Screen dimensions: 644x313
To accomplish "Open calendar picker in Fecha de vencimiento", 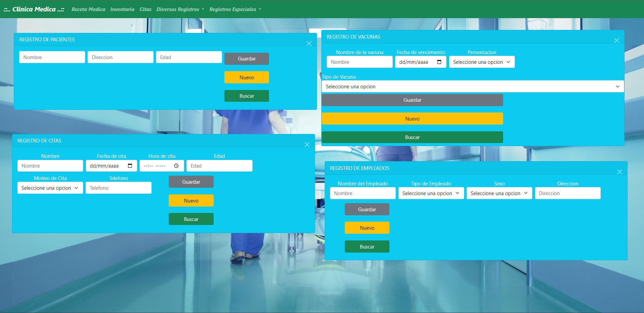I will coord(439,62).
